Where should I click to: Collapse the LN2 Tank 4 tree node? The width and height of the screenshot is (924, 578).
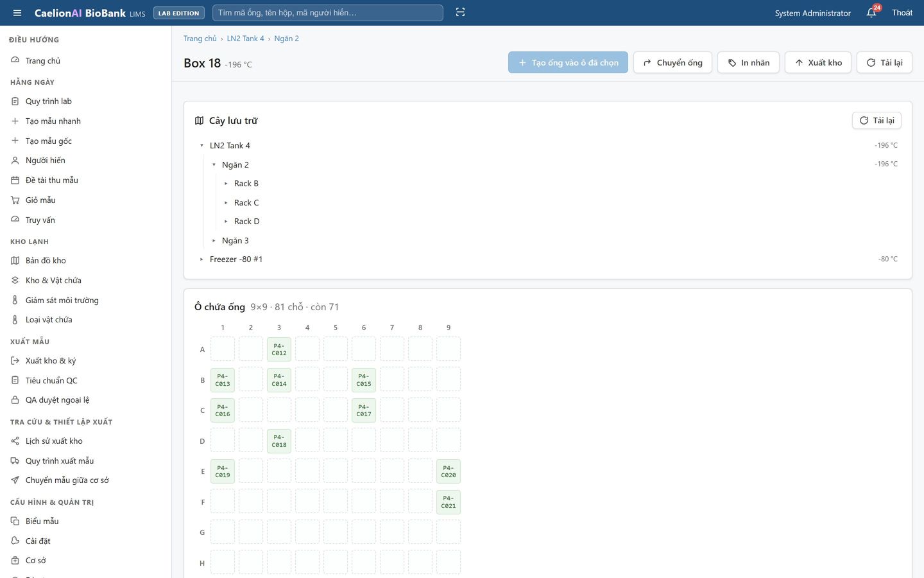click(201, 146)
